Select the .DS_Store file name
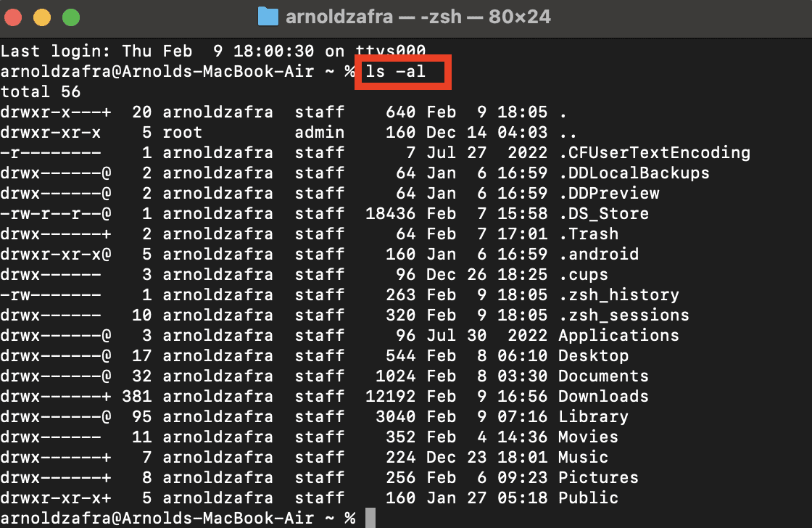 coord(602,214)
